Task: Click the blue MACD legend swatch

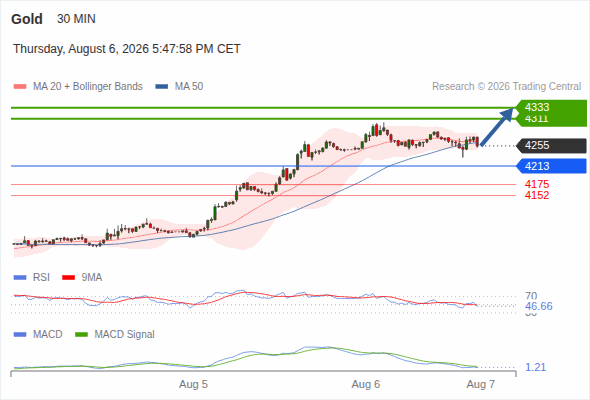Action: [x=20, y=335]
